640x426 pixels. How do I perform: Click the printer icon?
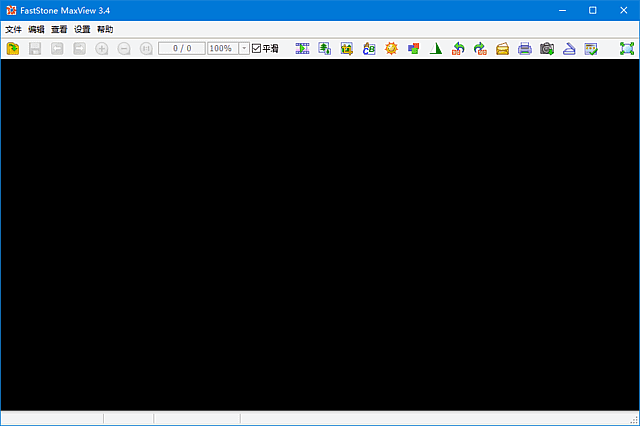pyautogui.click(x=525, y=48)
